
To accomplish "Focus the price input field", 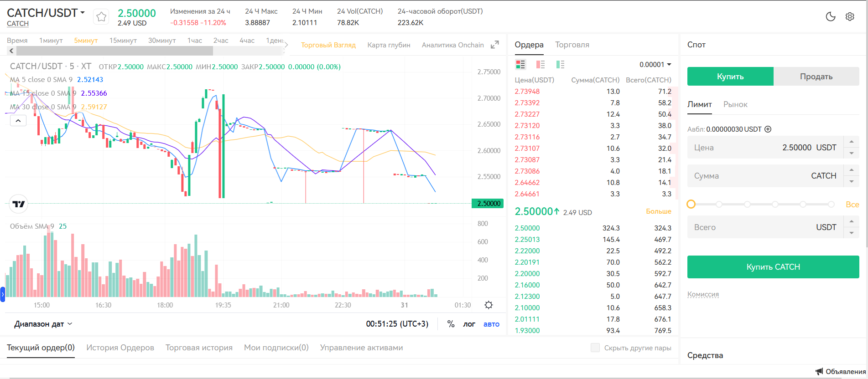I will pyautogui.click(x=765, y=148).
